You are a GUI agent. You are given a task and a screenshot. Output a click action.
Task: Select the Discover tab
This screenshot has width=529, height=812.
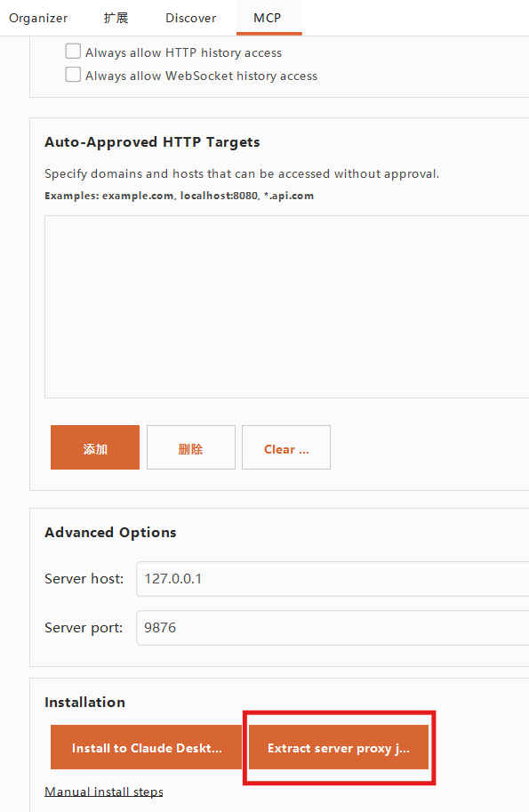190,18
